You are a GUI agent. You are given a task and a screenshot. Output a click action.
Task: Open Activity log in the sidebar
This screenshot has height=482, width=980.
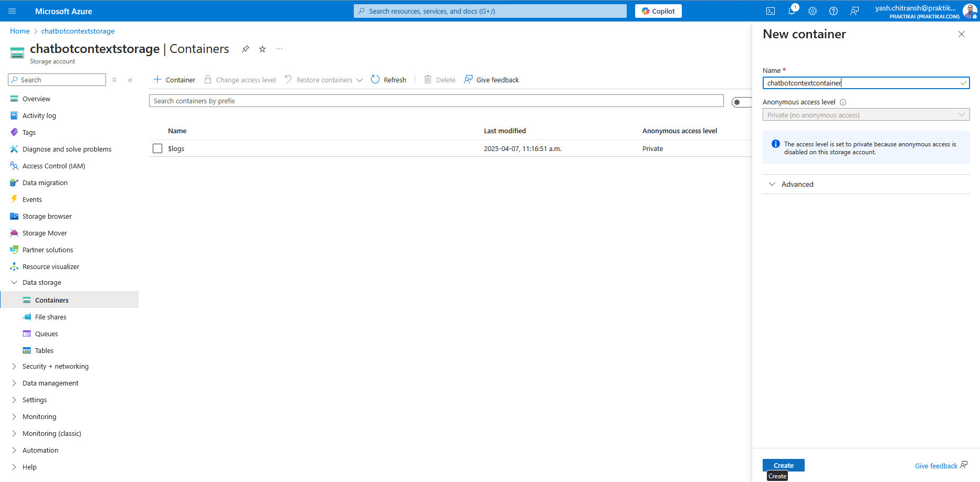click(39, 115)
